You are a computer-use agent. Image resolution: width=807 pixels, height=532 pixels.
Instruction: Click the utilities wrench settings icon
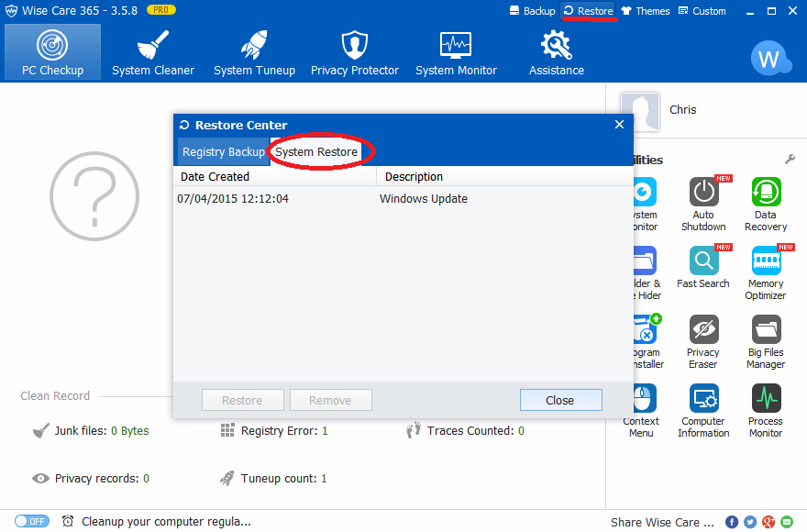tap(790, 159)
